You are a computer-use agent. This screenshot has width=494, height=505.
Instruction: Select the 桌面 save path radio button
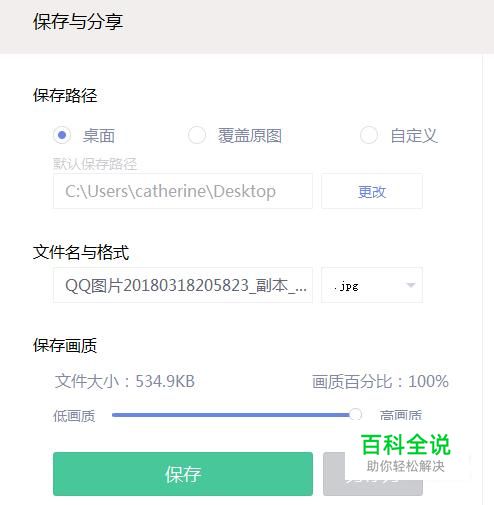point(62,135)
